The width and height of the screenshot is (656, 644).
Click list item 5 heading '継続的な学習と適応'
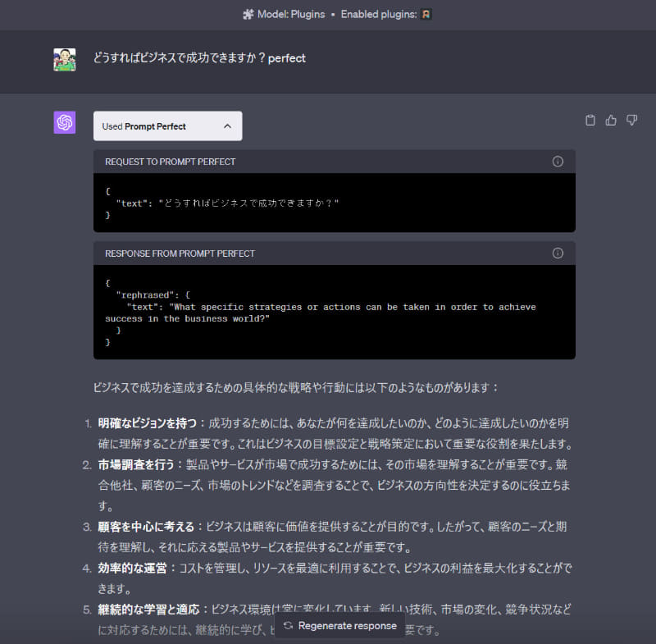click(x=149, y=610)
